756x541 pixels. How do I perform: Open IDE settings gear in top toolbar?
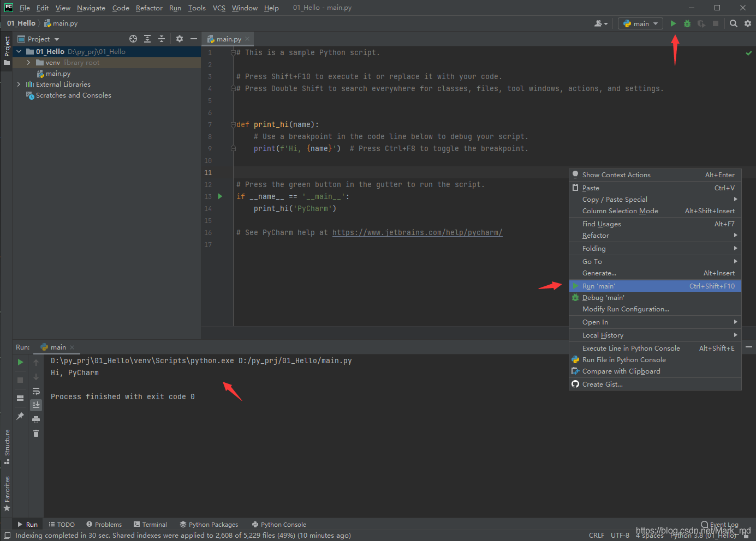[748, 23]
